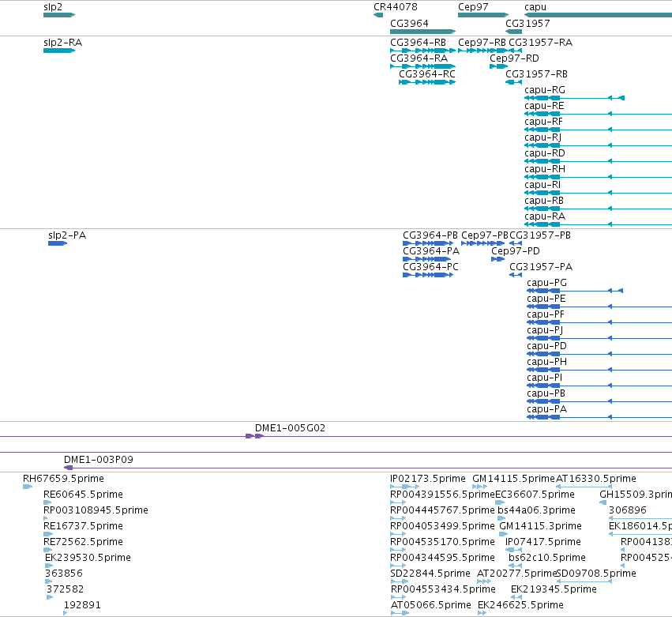Select the Cep97-PD protein feature
This screenshot has height=617, width=672.
497,259
